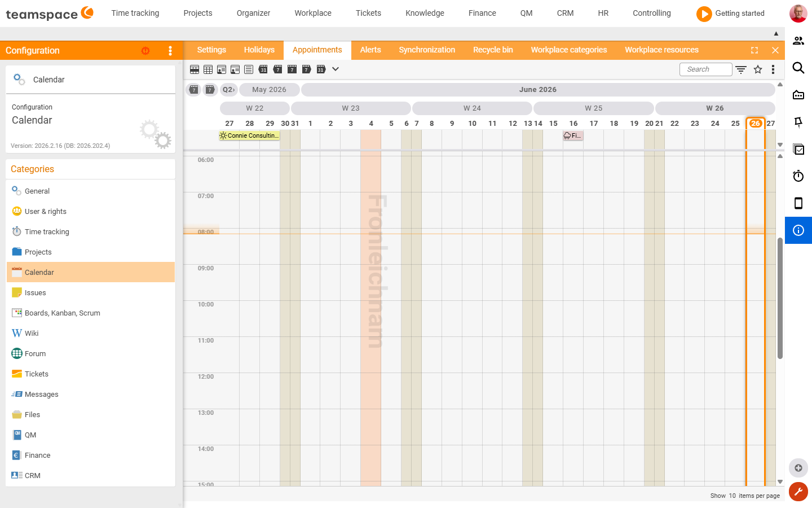Open the Controlling top menu

click(651, 13)
